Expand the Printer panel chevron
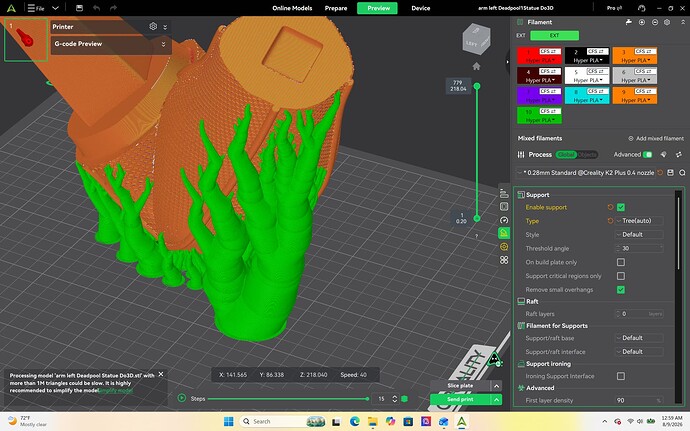 tap(165, 27)
